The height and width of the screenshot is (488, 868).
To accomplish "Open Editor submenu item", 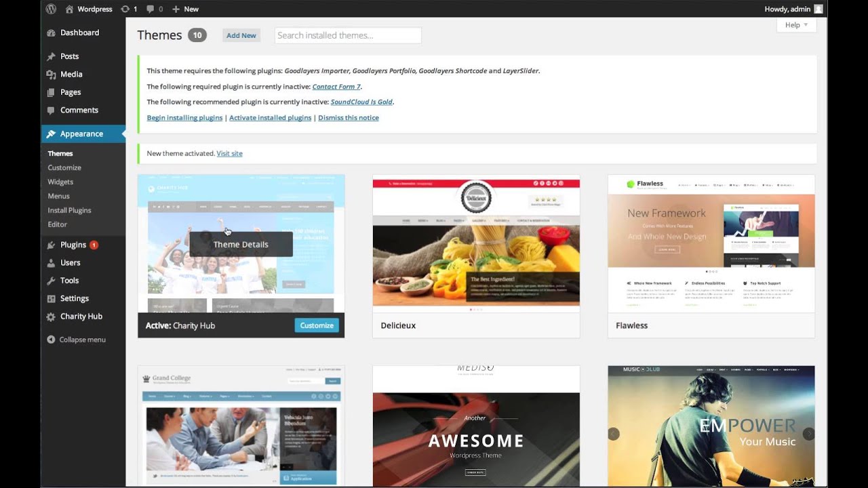I will (x=57, y=224).
